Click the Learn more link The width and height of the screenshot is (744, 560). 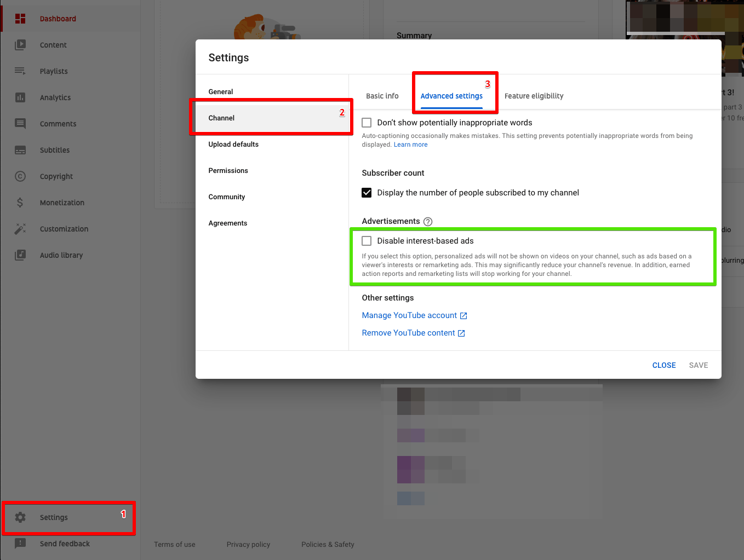pos(410,145)
